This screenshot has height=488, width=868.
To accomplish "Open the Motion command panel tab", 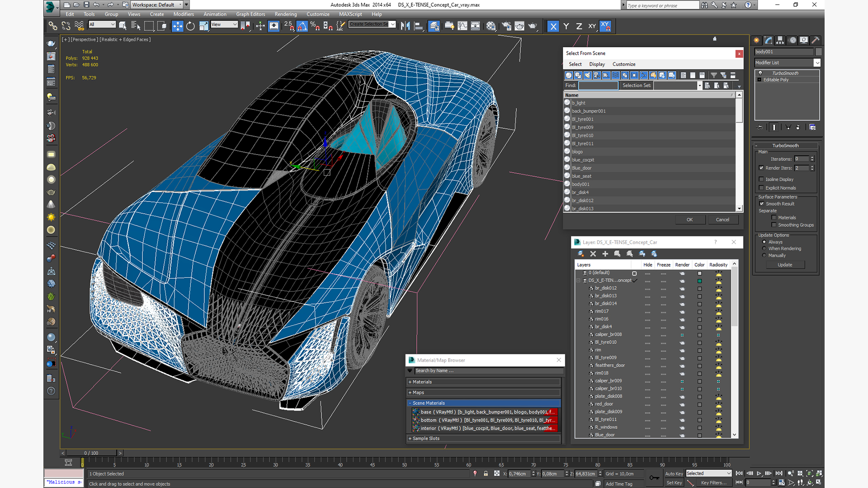I will click(792, 40).
